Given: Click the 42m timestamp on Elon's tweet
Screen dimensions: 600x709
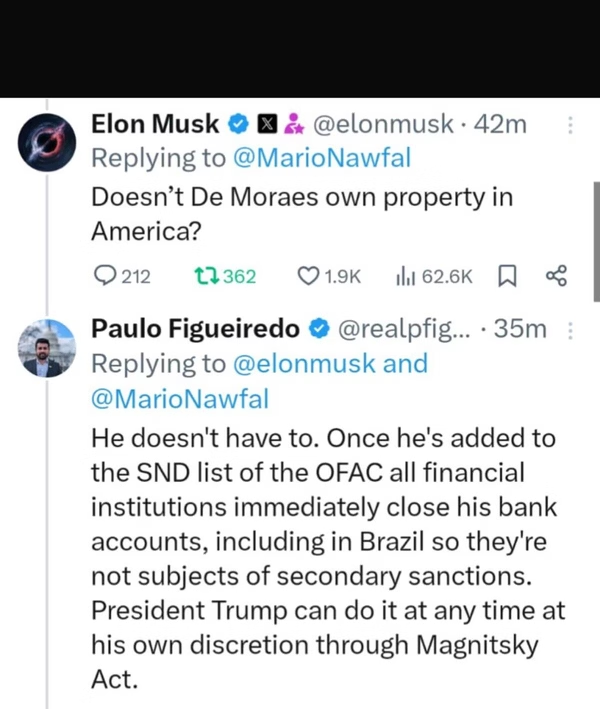Looking at the screenshot, I should (502, 125).
